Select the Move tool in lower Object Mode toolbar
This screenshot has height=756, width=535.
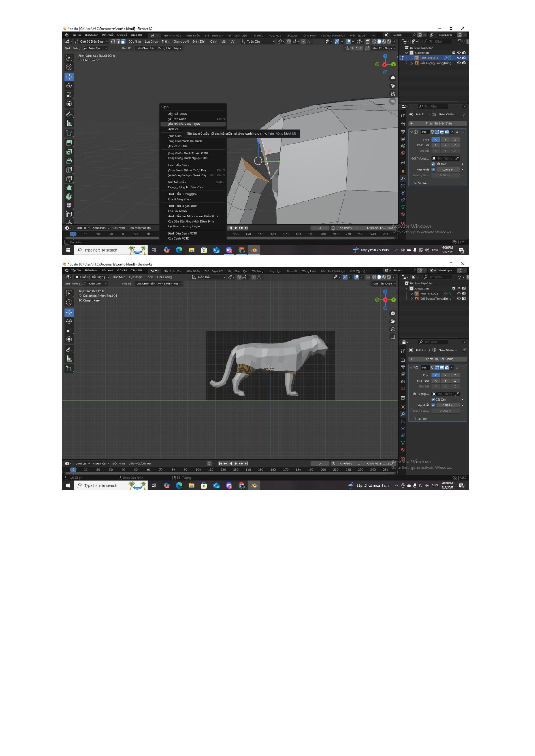69,312
